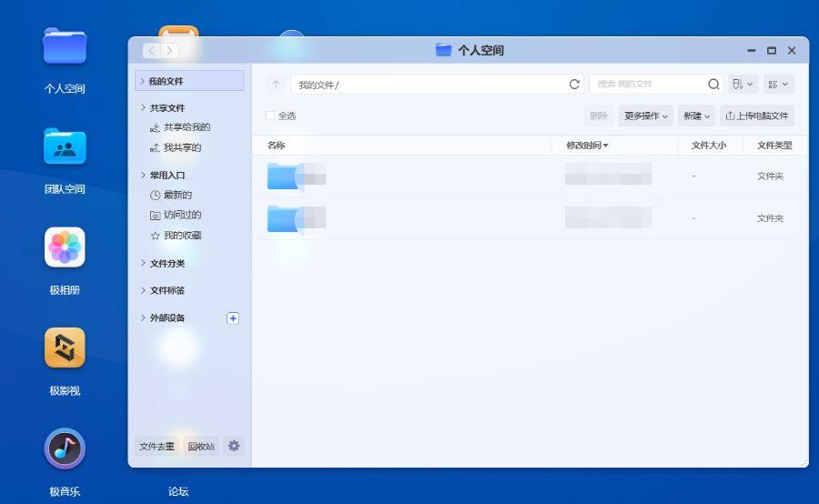This screenshot has width=819, height=504.
Task: Collapse the 共享文件 section
Action: 143,107
